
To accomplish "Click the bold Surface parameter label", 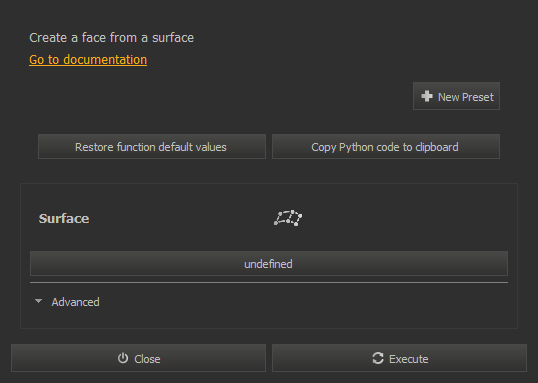I will click(64, 219).
